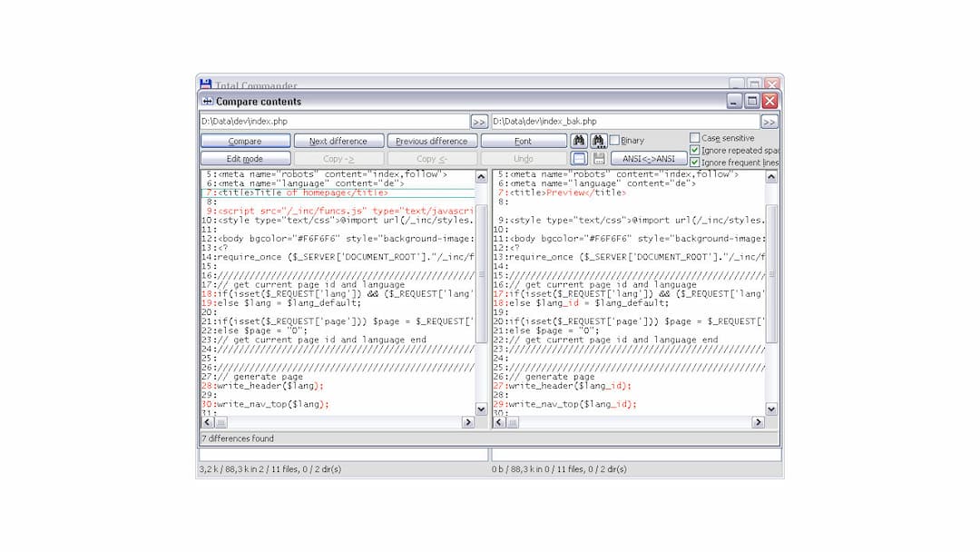Image resolution: width=980 pixels, height=552 pixels.
Task: Click the save differences floppy disk icon
Action: pos(600,157)
